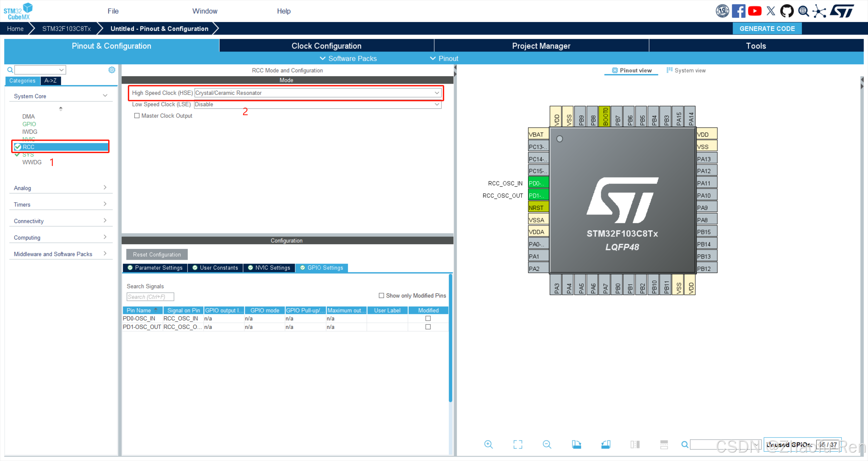Open the High Speed Clock (HSE) dropdown

pyautogui.click(x=318, y=93)
